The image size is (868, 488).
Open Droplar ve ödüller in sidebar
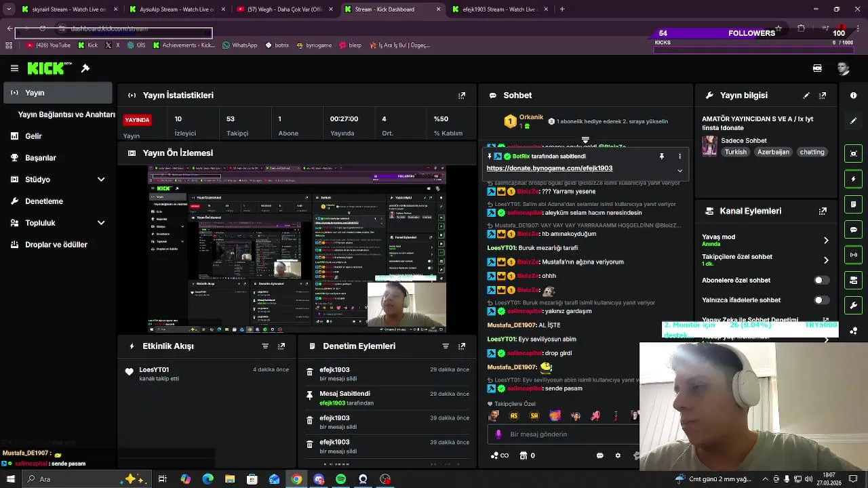point(58,245)
